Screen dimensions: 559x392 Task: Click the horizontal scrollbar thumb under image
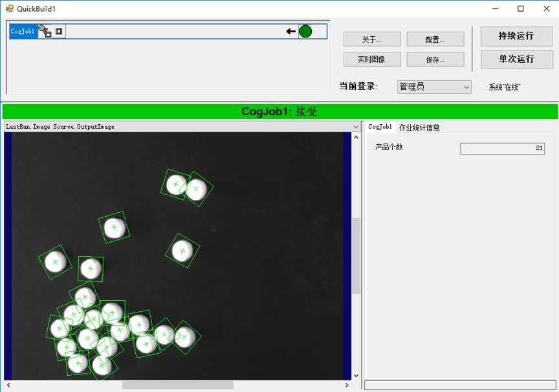click(x=178, y=386)
